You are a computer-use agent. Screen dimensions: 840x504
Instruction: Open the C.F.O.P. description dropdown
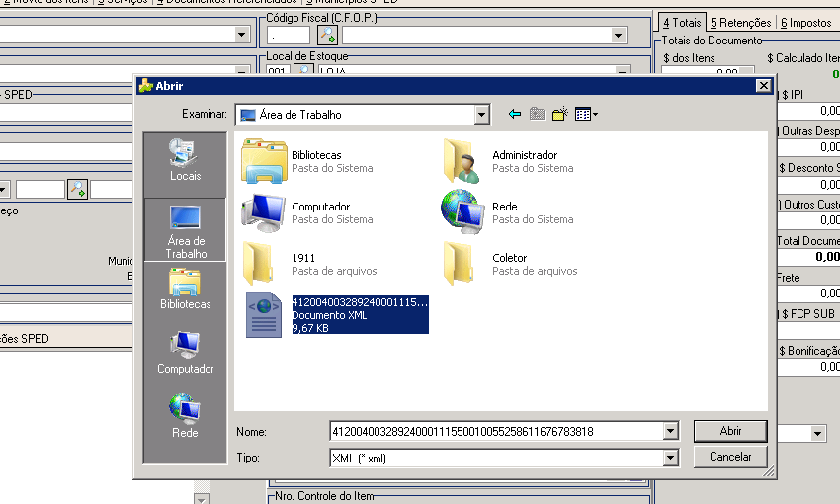point(618,36)
